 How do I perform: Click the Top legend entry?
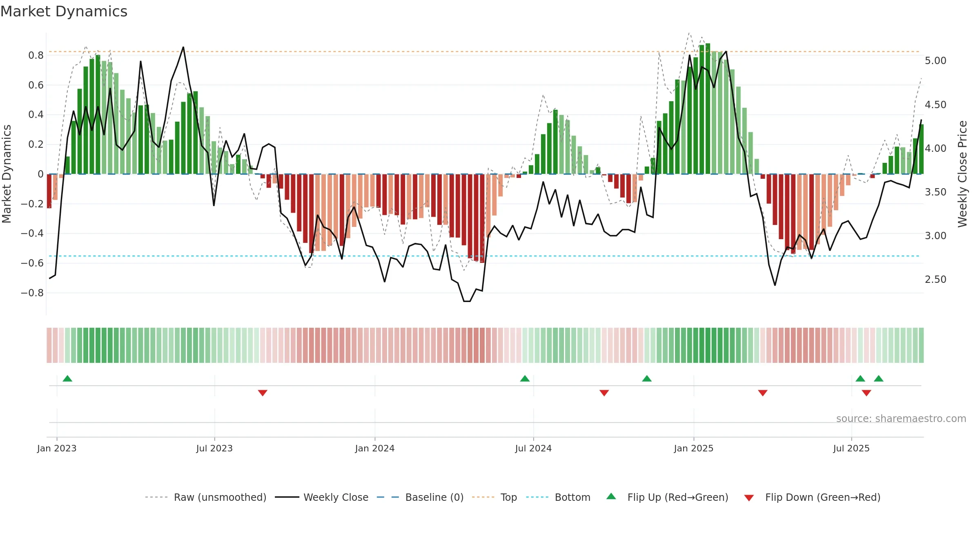click(494, 497)
